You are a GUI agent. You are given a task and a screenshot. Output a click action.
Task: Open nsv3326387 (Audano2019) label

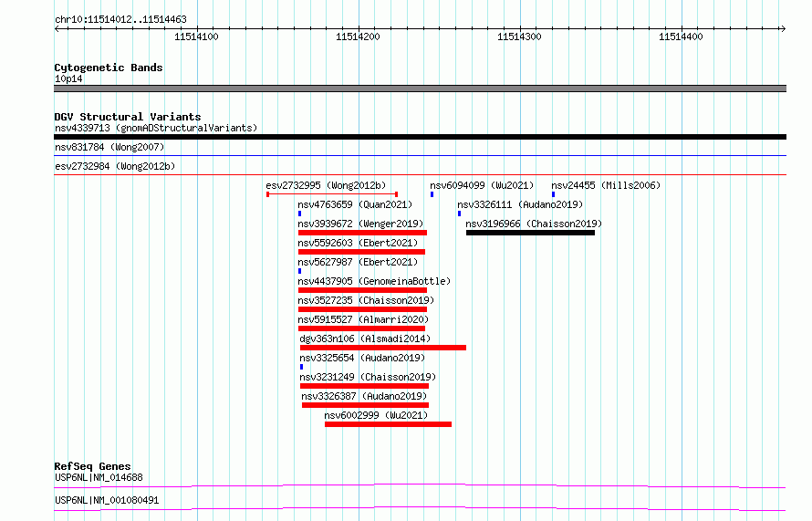click(364, 396)
